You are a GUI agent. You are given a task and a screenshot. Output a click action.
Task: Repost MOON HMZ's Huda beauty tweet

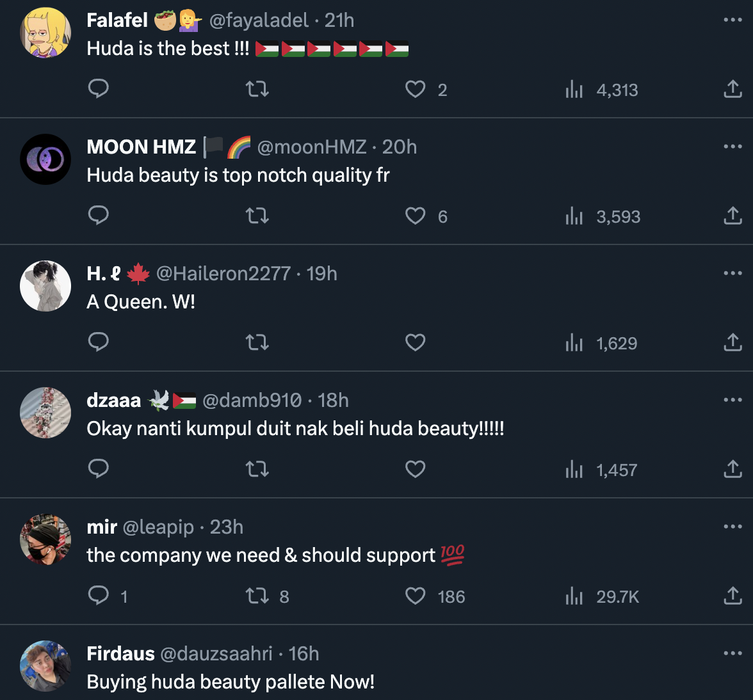[257, 216]
